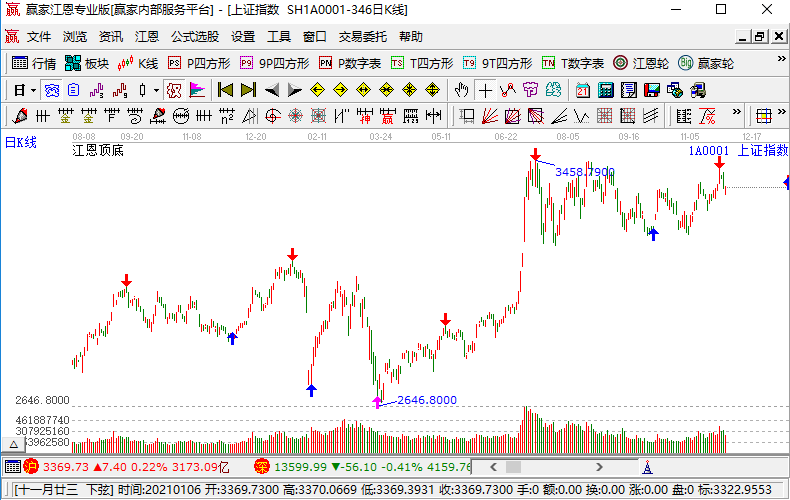Click the save floppy disk icon

(652, 89)
